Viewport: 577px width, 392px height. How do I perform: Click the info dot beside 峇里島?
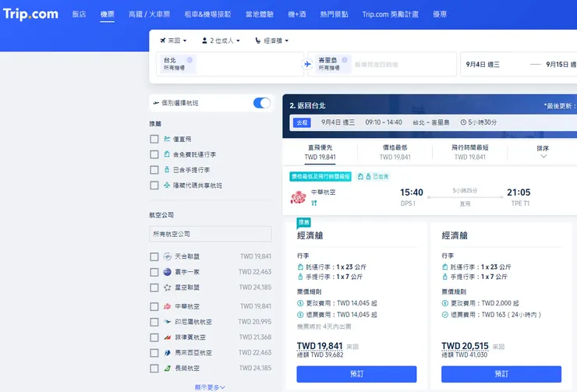[345, 60]
